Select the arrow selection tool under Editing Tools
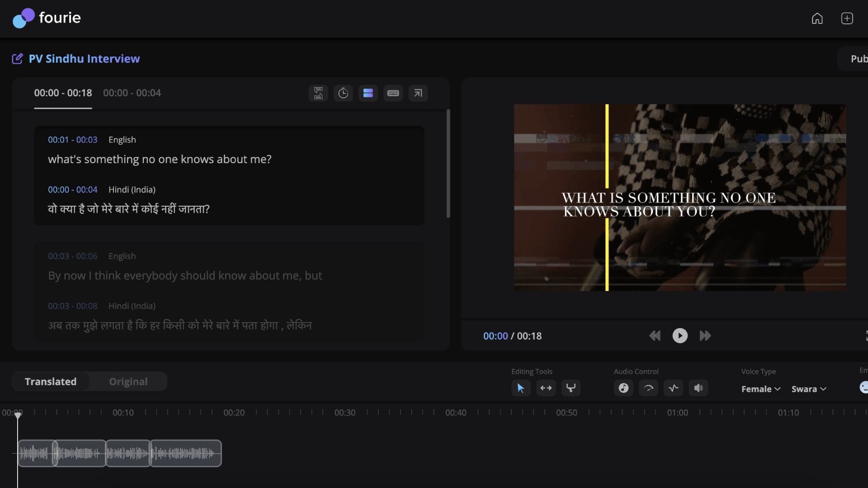868x488 pixels. point(520,388)
